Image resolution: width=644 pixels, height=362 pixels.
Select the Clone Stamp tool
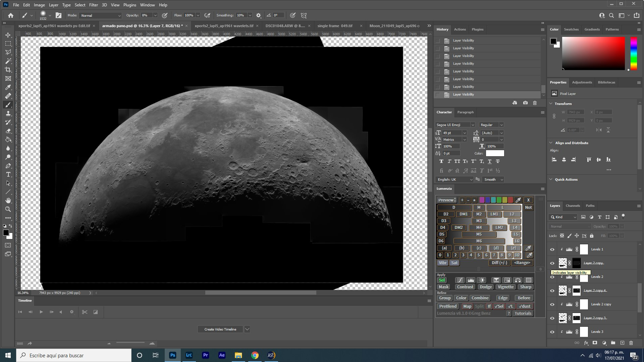pyautogui.click(x=8, y=113)
